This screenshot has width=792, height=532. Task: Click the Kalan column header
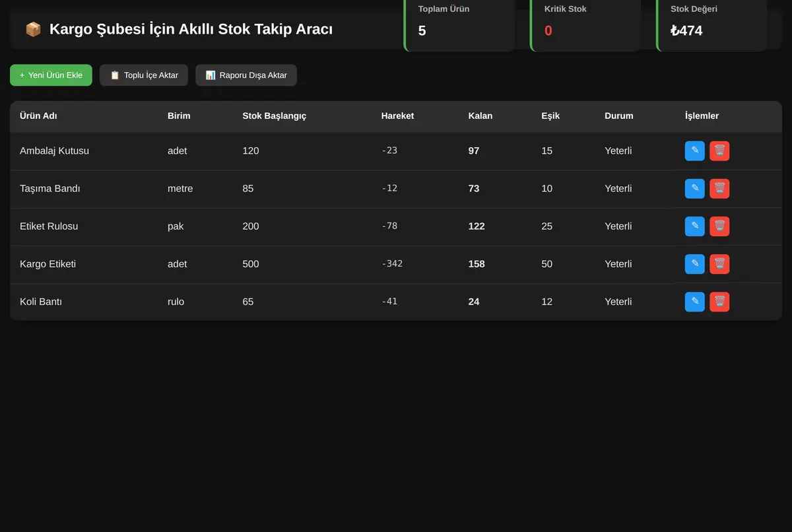pyautogui.click(x=480, y=116)
